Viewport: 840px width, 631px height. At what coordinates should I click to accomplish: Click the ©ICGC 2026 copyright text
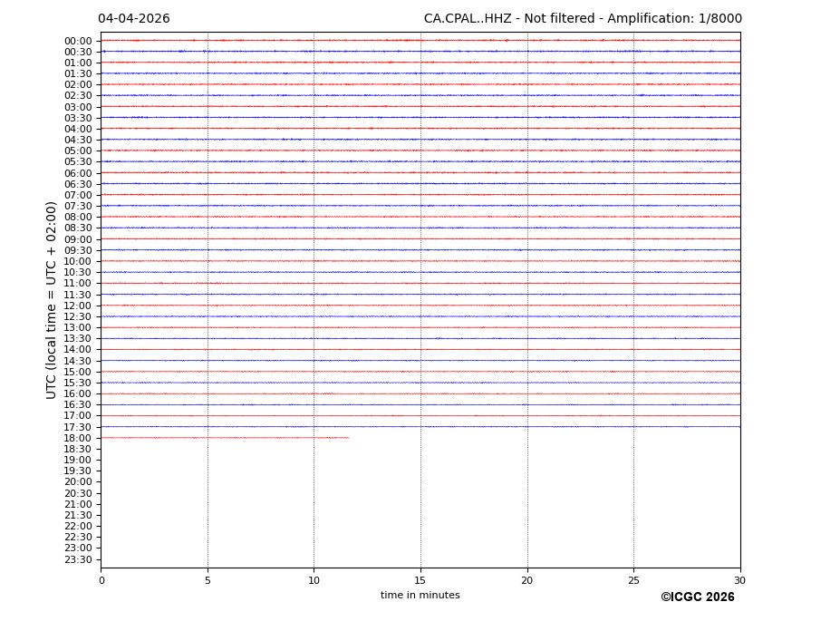tap(697, 597)
